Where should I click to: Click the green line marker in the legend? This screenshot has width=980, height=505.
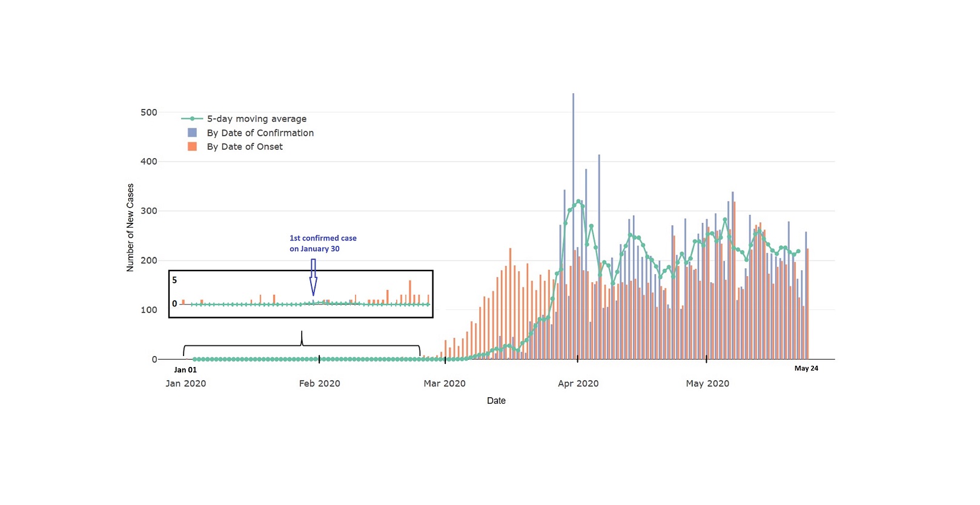point(192,119)
